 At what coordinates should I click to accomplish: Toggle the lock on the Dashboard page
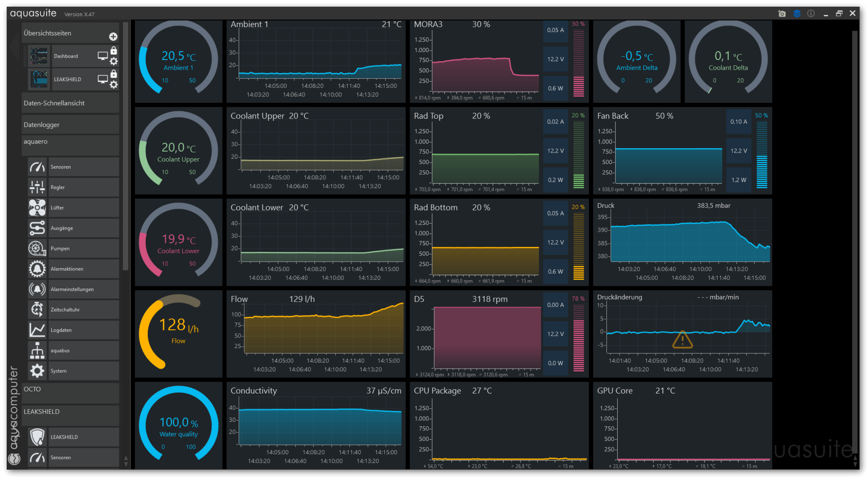[114, 51]
